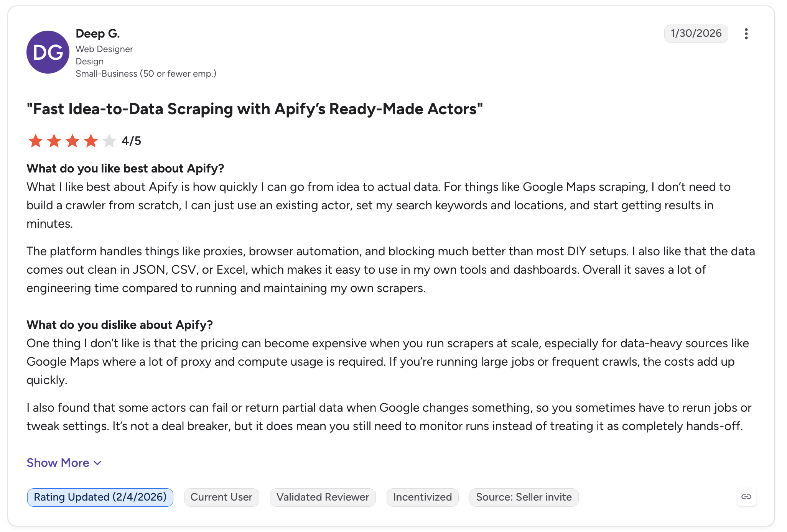Expand the review with Show More

[x=64, y=463]
